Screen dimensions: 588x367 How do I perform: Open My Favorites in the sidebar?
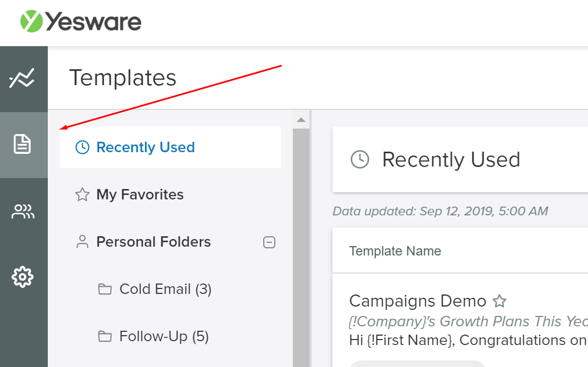tap(140, 194)
